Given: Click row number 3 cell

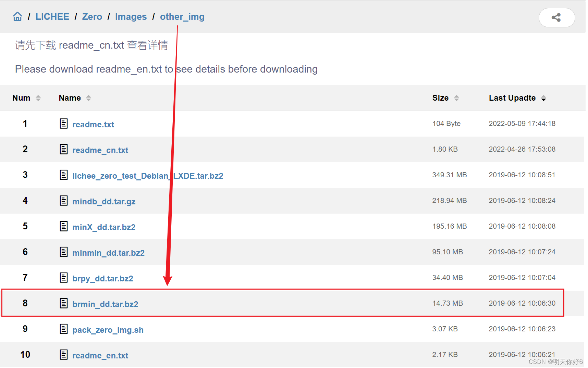Looking at the screenshot, I should (25, 175).
